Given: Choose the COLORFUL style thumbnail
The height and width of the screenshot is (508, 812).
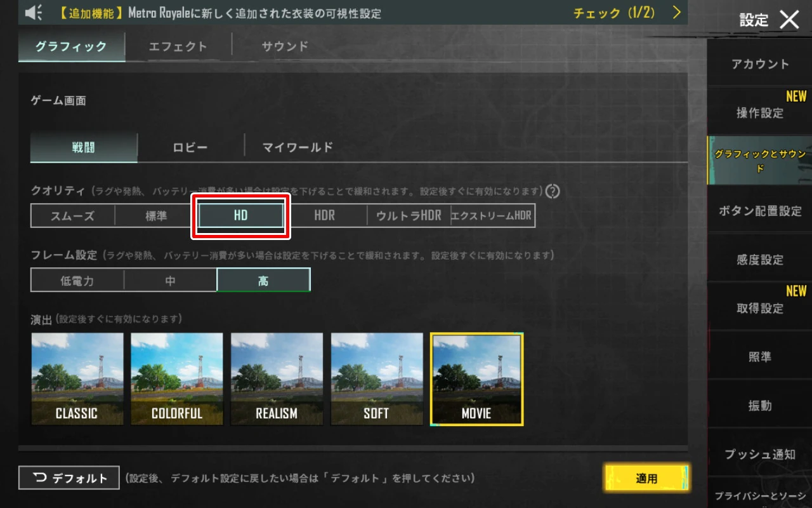Looking at the screenshot, I should [x=177, y=379].
